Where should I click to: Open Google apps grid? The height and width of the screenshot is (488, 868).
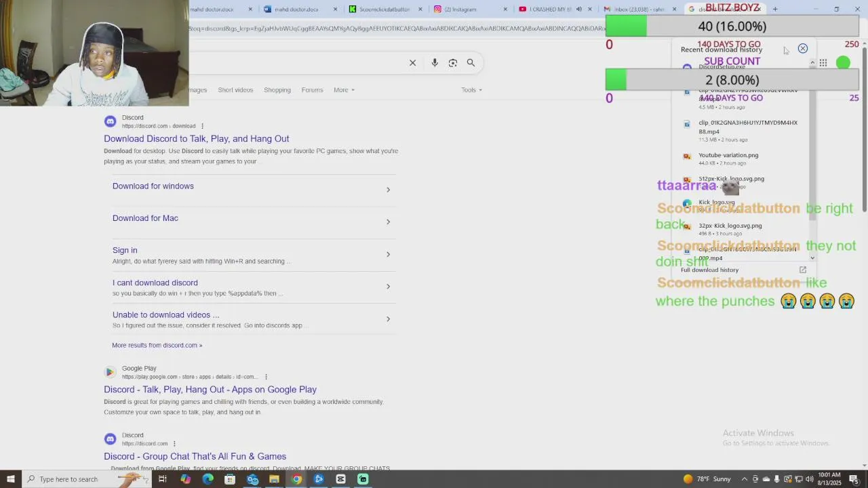(x=823, y=63)
